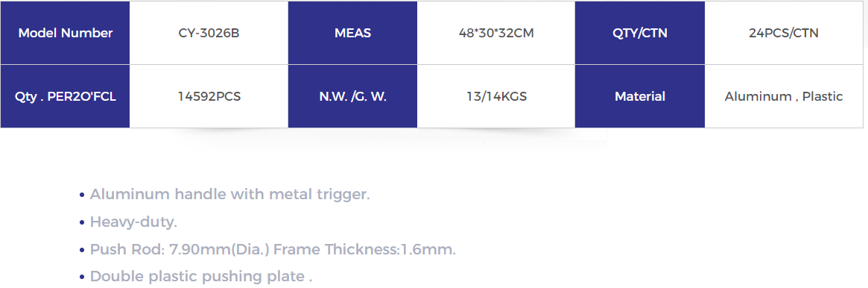Viewport: 868px width, 288px height.
Task: Select the 24PCS/CTN value cell
Action: (x=784, y=33)
